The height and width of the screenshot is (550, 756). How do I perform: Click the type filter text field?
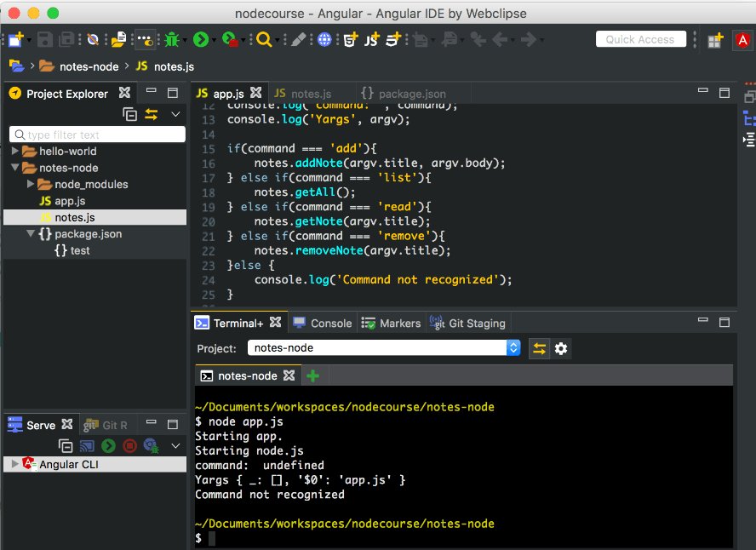coord(97,135)
